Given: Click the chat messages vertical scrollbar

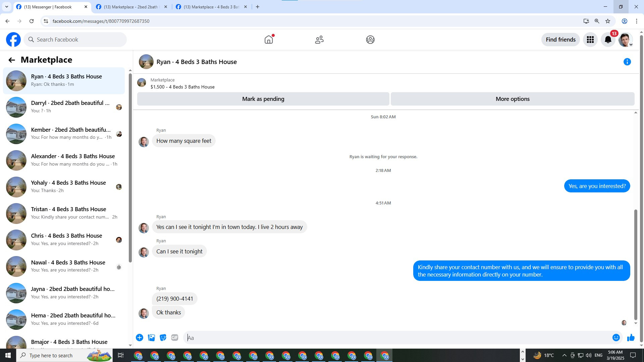Looking at the screenshot, I should pyautogui.click(x=635, y=265).
